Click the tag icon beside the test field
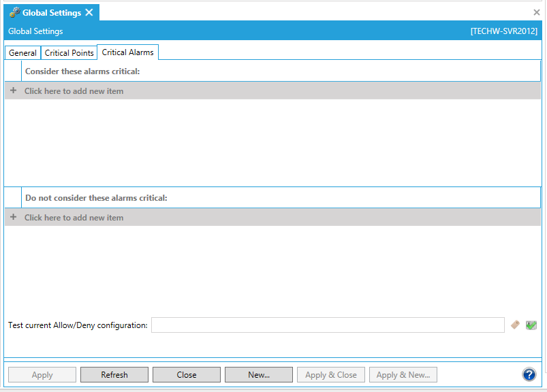Viewport: 547px width, 392px height. (x=516, y=325)
